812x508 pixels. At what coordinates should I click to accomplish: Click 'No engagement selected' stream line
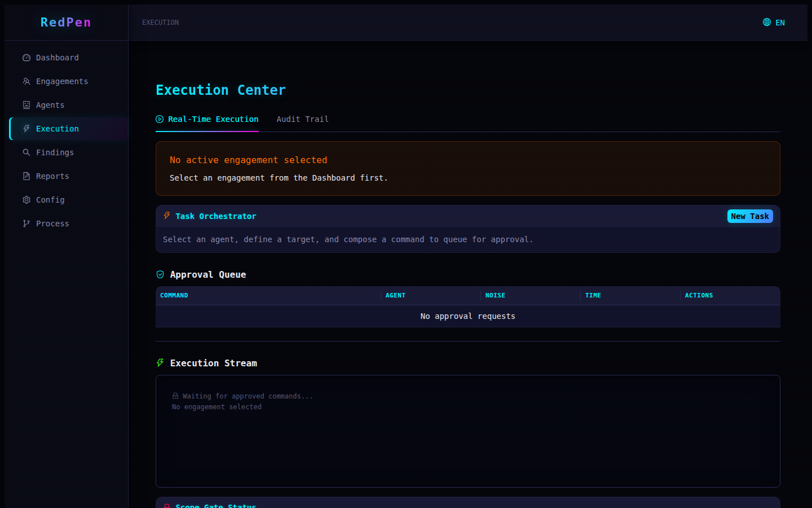(217, 406)
